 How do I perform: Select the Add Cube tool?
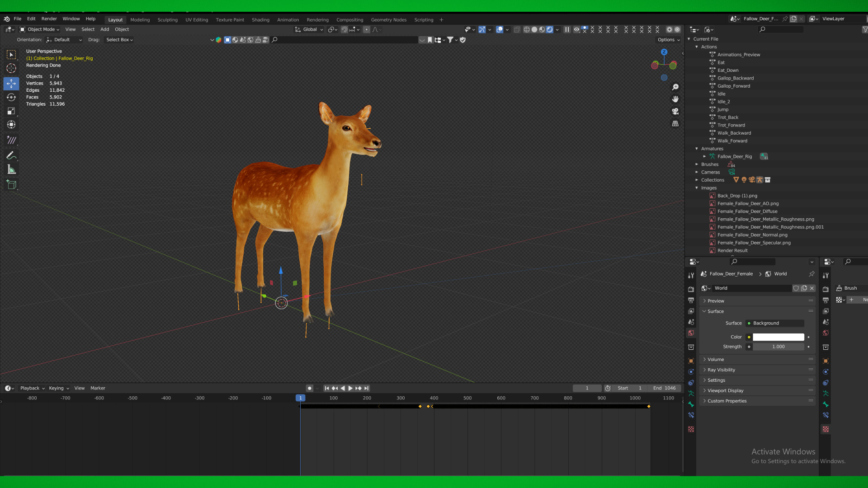click(11, 184)
